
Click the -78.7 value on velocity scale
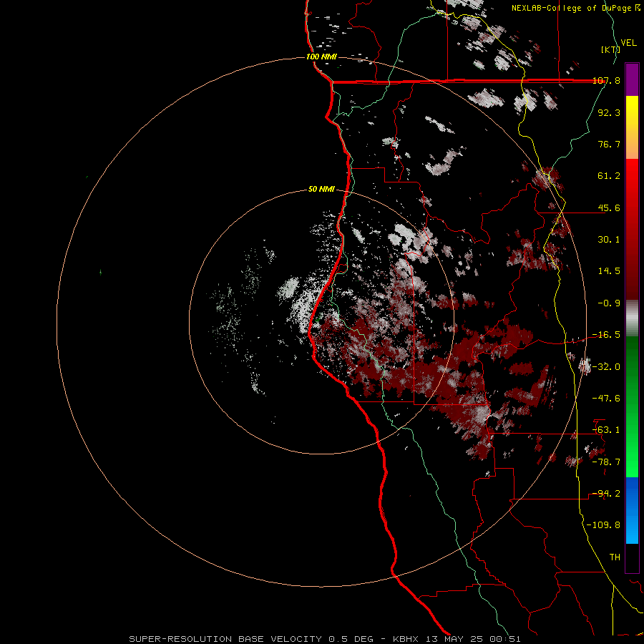(x=606, y=462)
